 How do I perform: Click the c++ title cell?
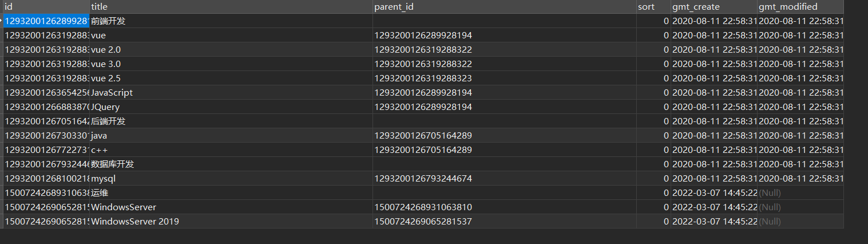[x=231, y=150]
